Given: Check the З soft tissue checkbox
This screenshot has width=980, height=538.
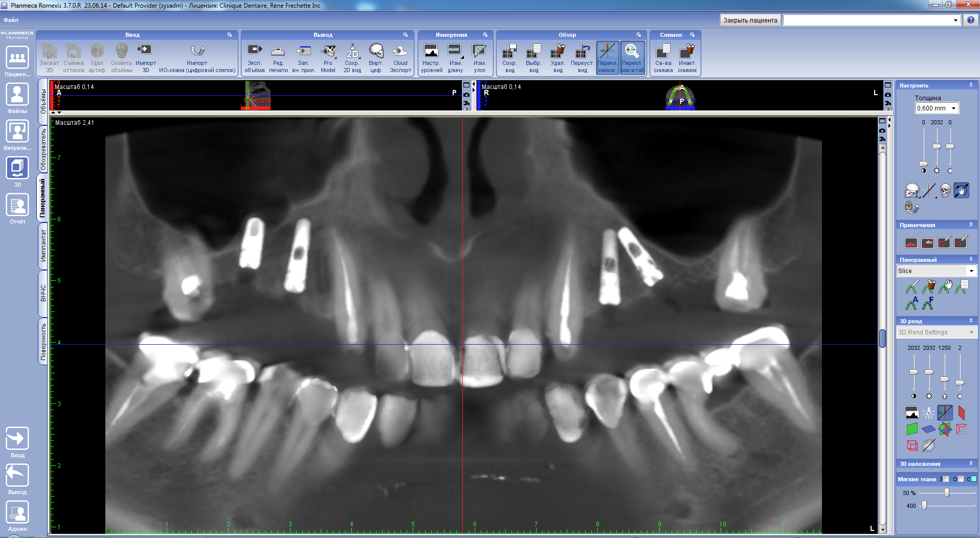Looking at the screenshot, I should pyautogui.click(x=946, y=479).
